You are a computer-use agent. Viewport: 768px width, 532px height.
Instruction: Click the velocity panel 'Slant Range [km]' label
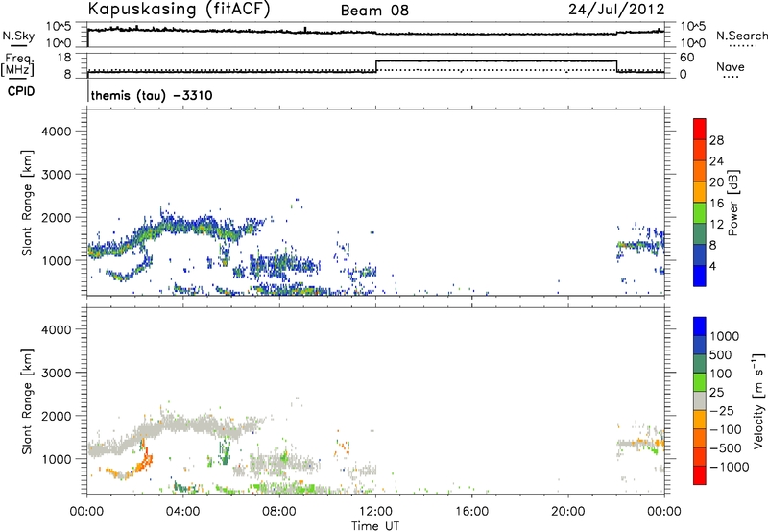point(27,401)
